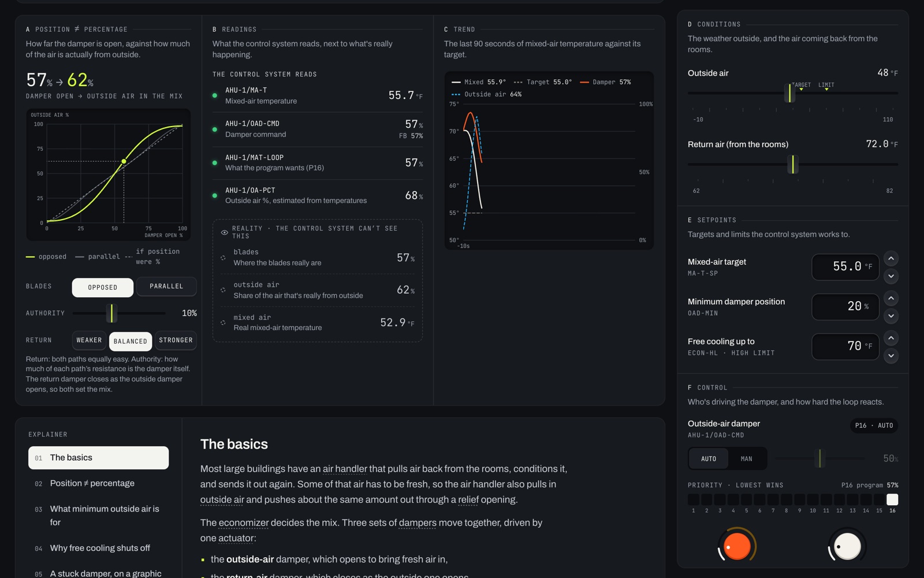Open explainer What minimum outside air is for
924x578 pixels.
point(99,516)
